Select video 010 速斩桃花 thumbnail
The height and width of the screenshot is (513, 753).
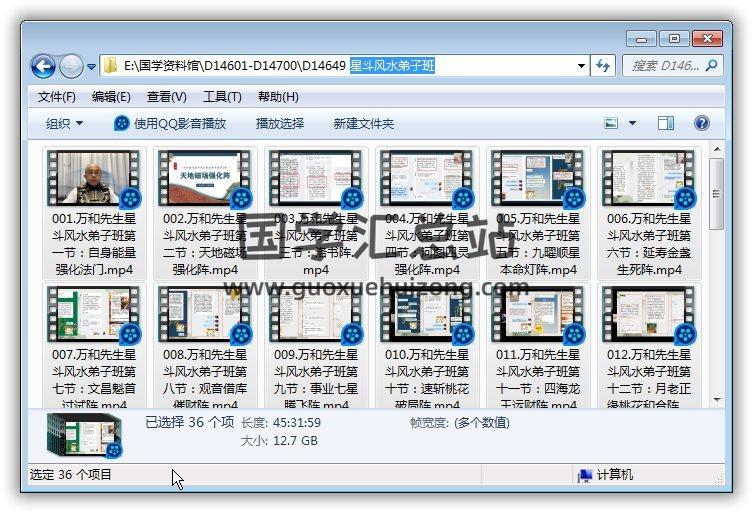pos(427,315)
